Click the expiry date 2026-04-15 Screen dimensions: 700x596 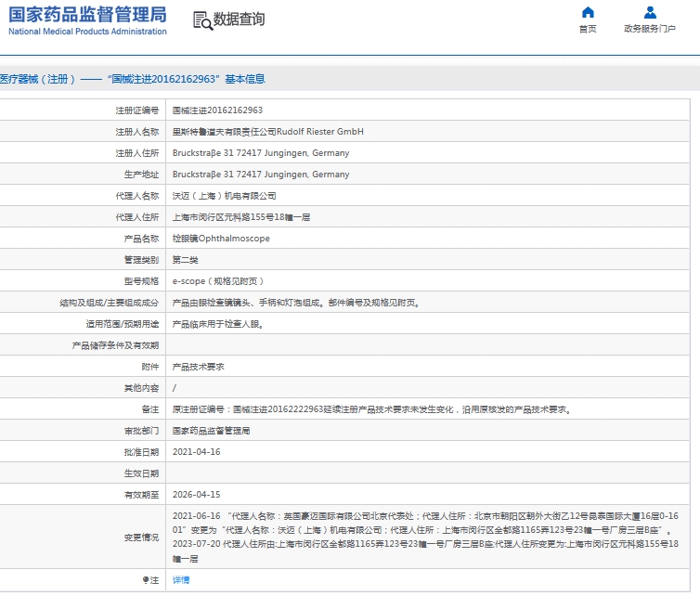click(x=197, y=495)
